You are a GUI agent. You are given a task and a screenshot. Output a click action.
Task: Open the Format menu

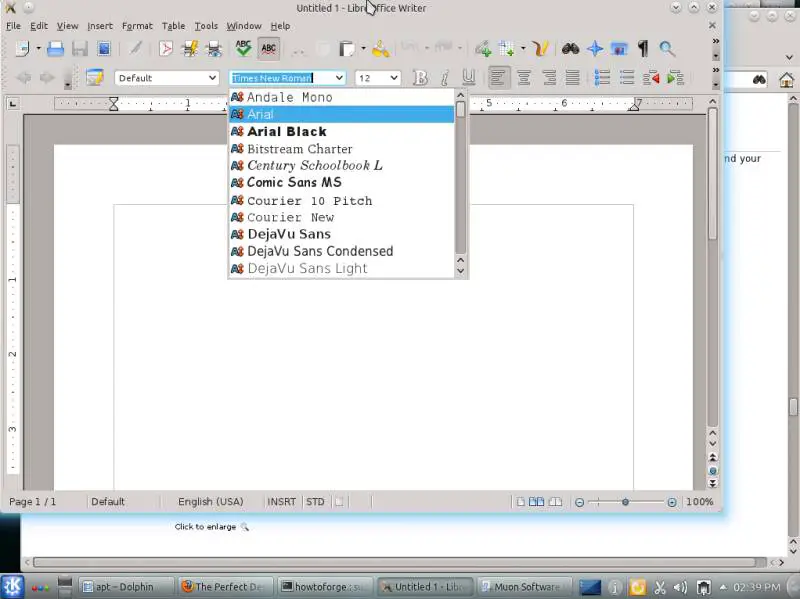[x=137, y=26]
